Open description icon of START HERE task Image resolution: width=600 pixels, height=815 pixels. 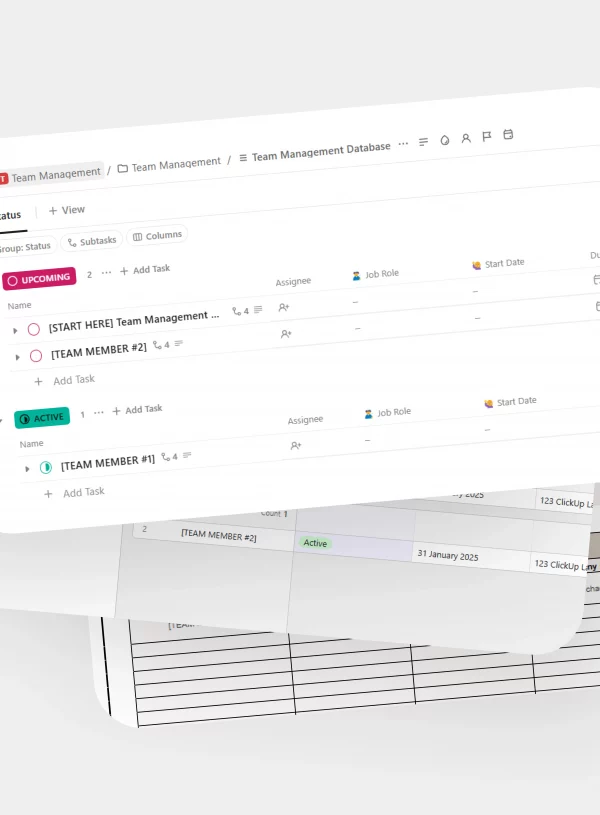click(258, 309)
